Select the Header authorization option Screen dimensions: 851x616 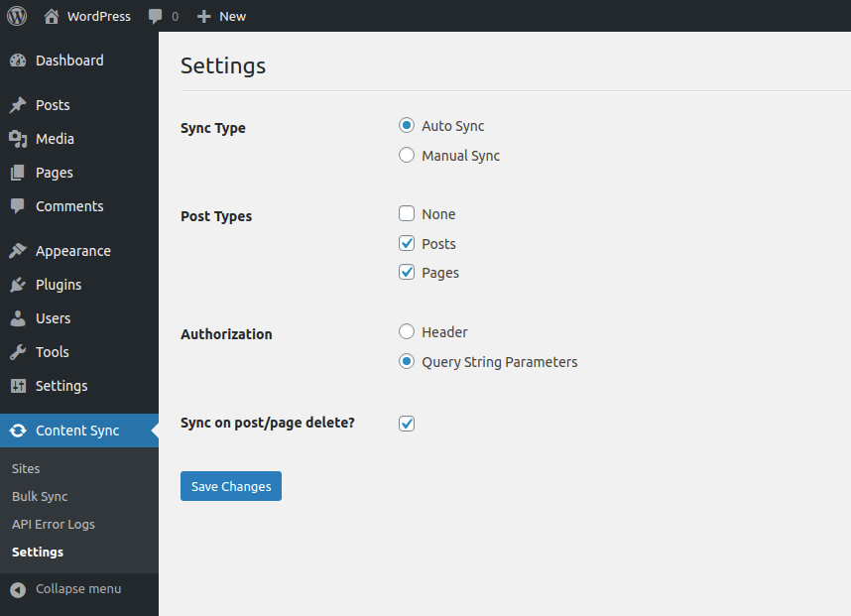407,332
